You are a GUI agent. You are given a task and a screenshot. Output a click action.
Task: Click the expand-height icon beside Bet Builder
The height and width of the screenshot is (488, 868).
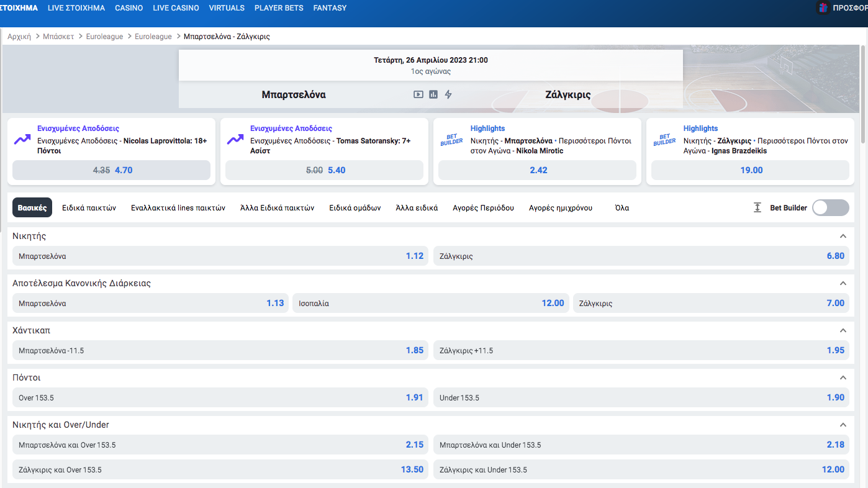[x=757, y=208]
